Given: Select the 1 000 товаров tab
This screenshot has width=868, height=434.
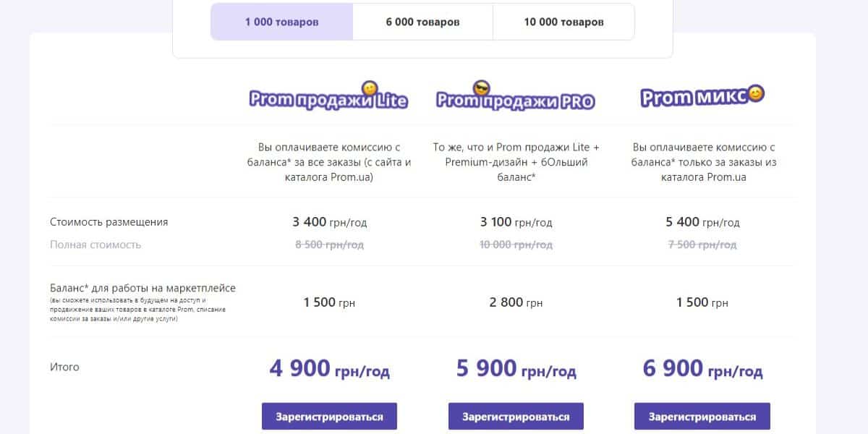Looking at the screenshot, I should 281,22.
